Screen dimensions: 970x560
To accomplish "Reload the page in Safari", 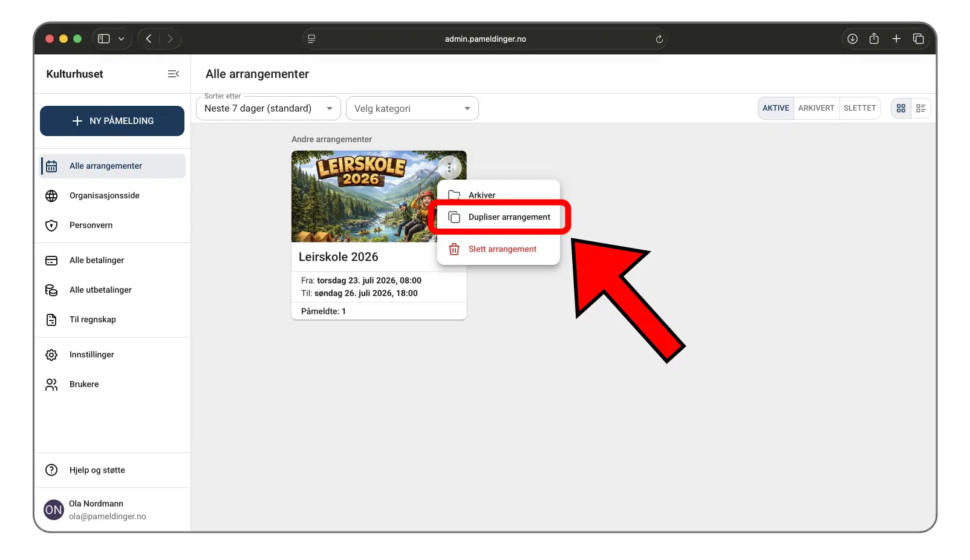I will point(659,39).
